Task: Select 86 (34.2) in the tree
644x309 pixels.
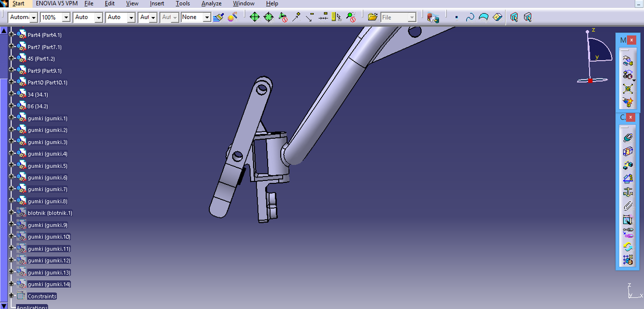Action: tap(38, 106)
